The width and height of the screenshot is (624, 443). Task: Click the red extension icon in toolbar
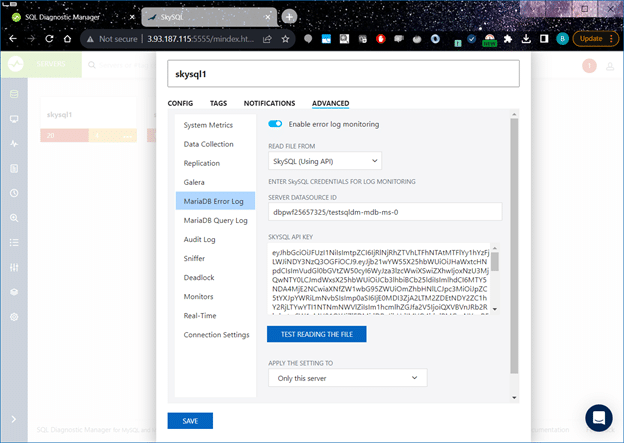[x=380, y=39]
